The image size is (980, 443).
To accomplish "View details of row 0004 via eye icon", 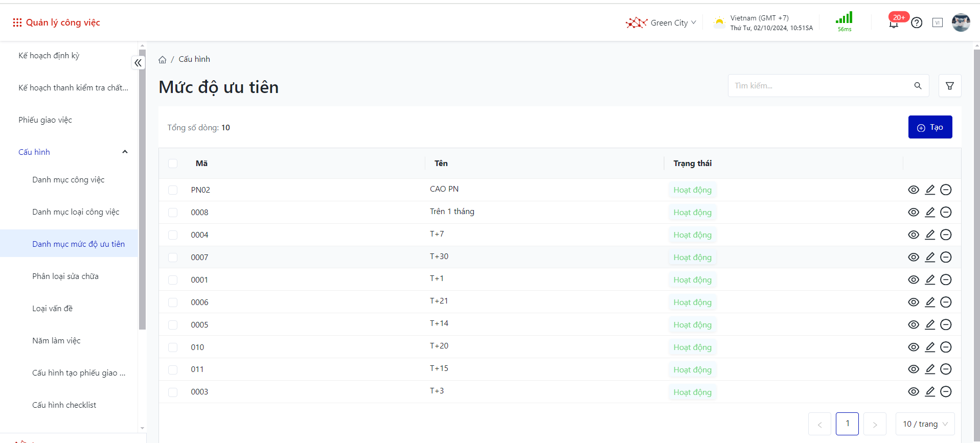I will pyautogui.click(x=914, y=235).
